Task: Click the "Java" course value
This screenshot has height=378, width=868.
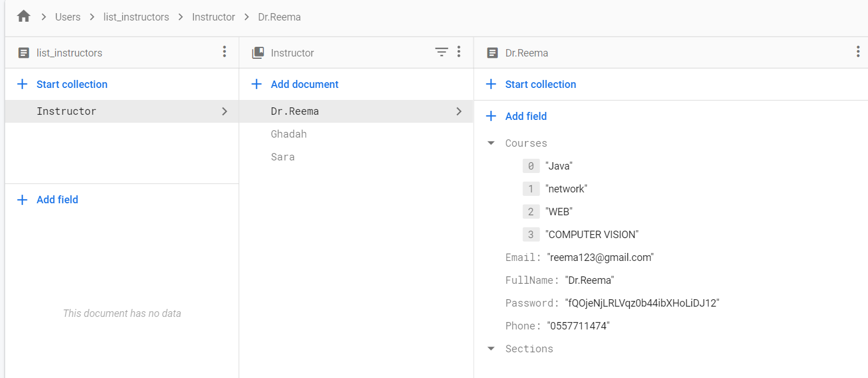Action: coord(559,166)
